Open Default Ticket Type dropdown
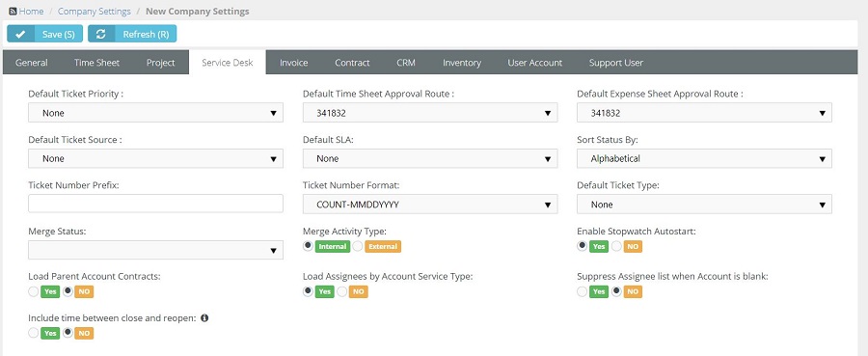Image resolution: width=868 pixels, height=356 pixels. click(x=704, y=205)
